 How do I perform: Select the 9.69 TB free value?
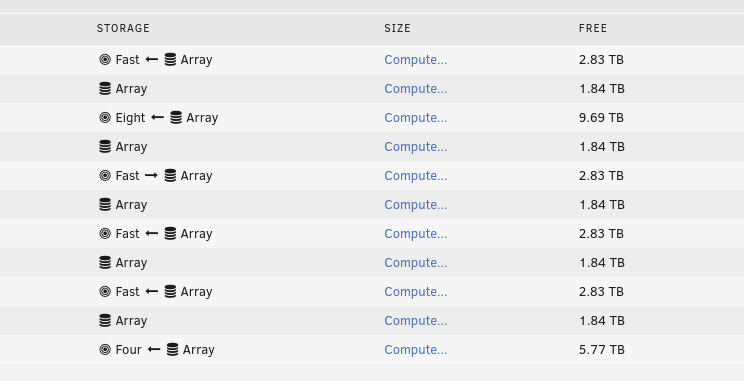[x=601, y=118]
